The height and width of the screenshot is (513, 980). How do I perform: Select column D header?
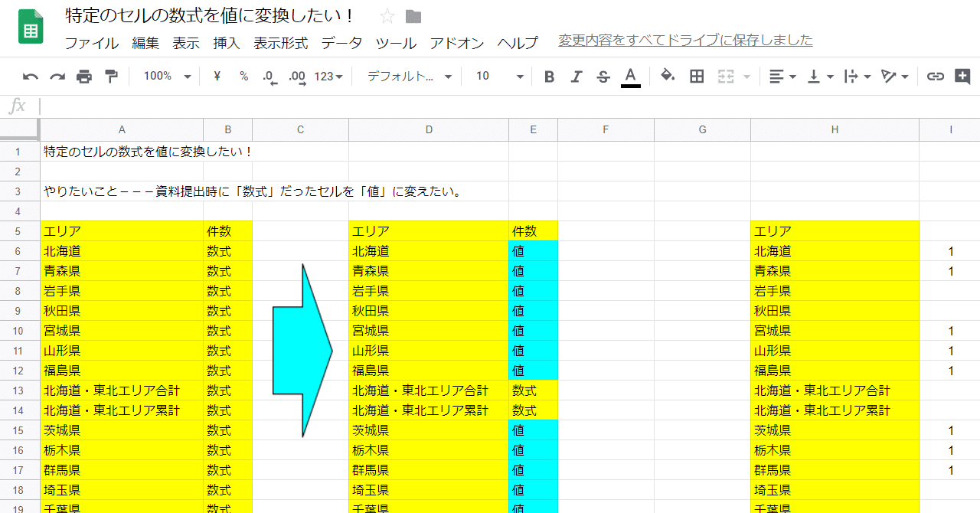429,130
